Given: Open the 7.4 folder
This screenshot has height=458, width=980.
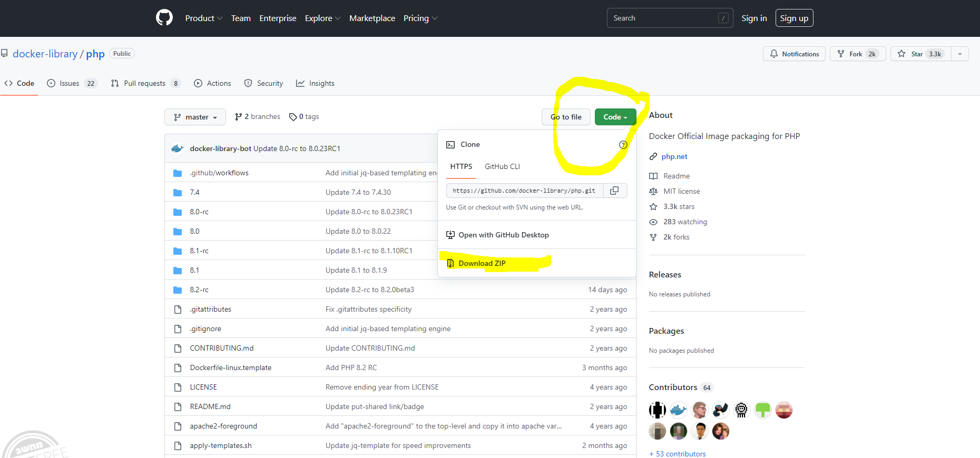Looking at the screenshot, I should pyautogui.click(x=194, y=192).
